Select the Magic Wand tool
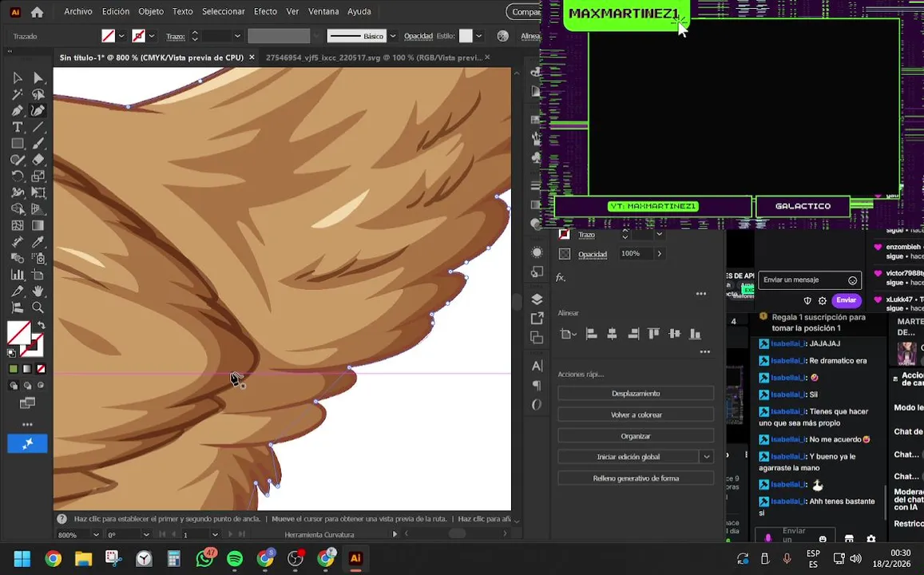Image resolution: width=924 pixels, height=575 pixels. pyautogui.click(x=18, y=94)
